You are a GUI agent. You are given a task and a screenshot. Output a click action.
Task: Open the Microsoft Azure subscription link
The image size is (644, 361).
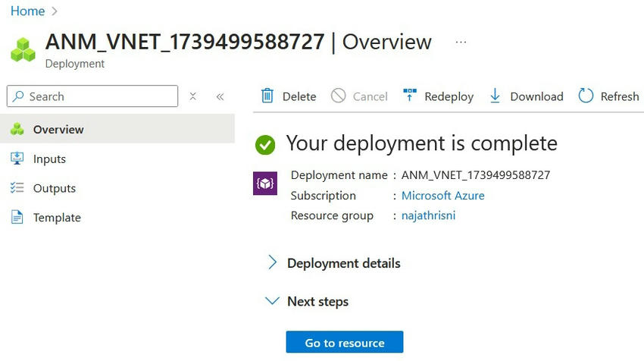tap(442, 196)
